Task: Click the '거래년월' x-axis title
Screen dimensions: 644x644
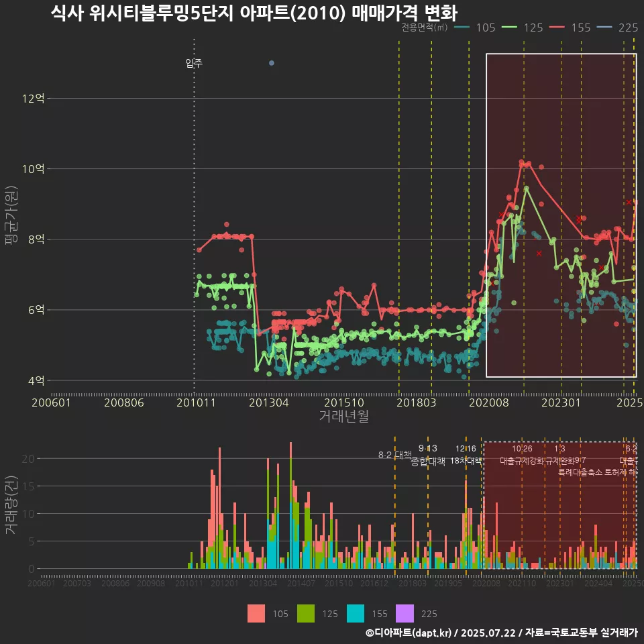Action: pyautogui.click(x=343, y=416)
